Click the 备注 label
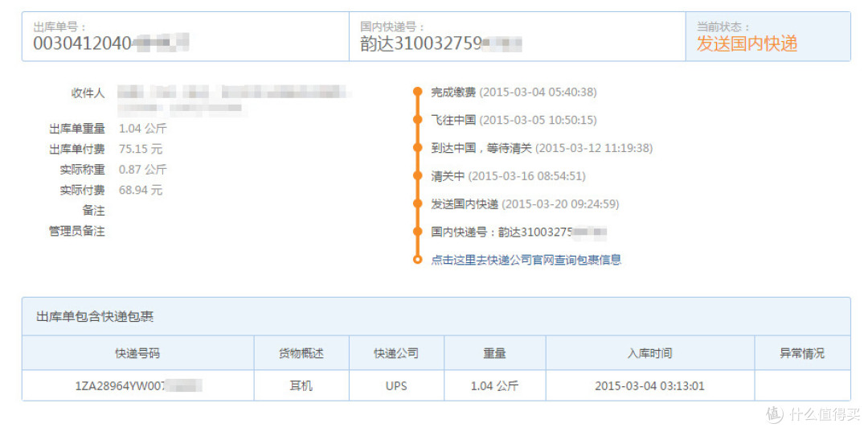The image size is (868, 432). (93, 211)
